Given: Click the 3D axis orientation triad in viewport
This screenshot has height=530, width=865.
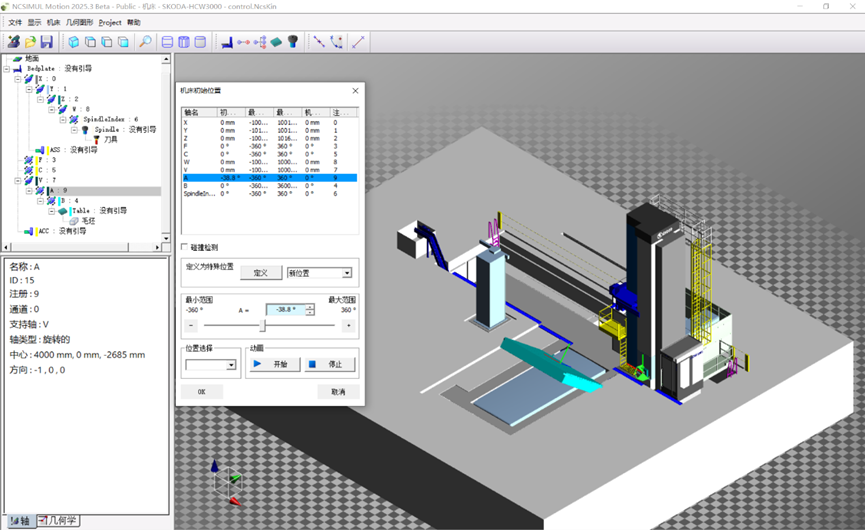Looking at the screenshot, I should pos(229,484).
